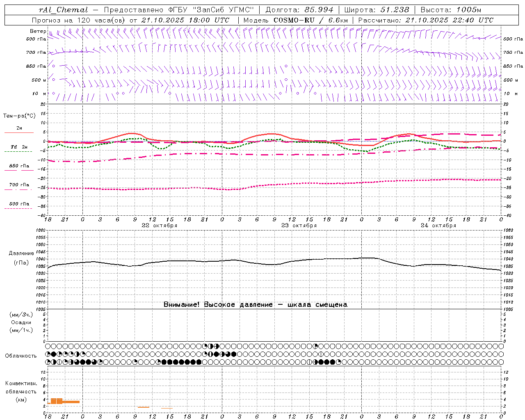Click the elevation value Высота: 1005м
Screen dimensions: 525x420
click(451, 10)
